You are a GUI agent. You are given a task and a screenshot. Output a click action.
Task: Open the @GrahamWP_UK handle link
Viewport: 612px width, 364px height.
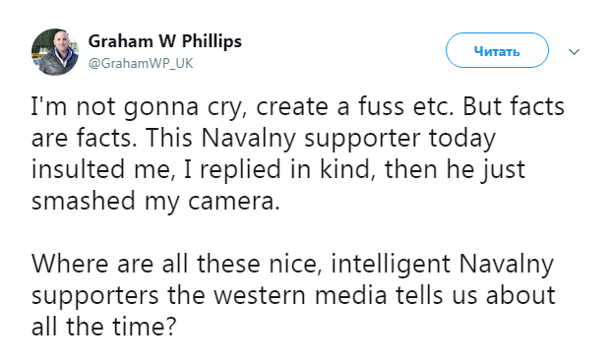click(141, 63)
